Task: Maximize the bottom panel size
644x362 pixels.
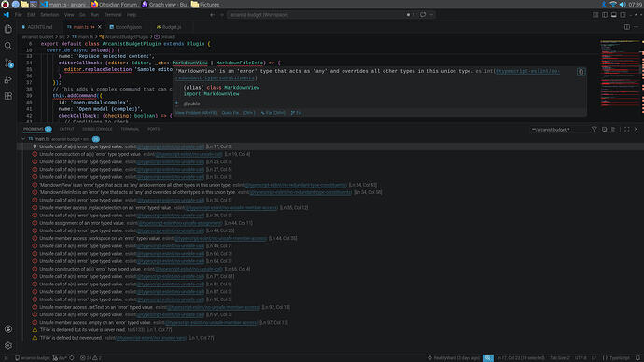Action: (x=627, y=130)
